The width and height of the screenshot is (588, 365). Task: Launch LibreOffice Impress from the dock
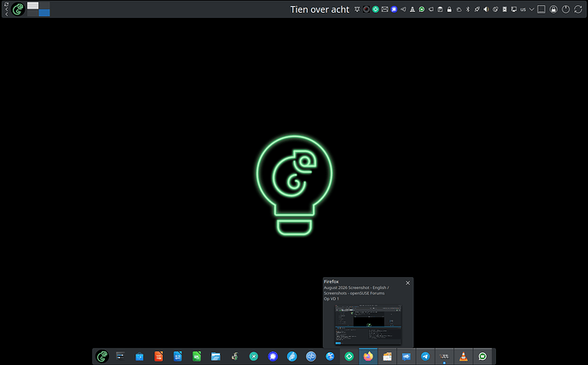(x=159, y=356)
